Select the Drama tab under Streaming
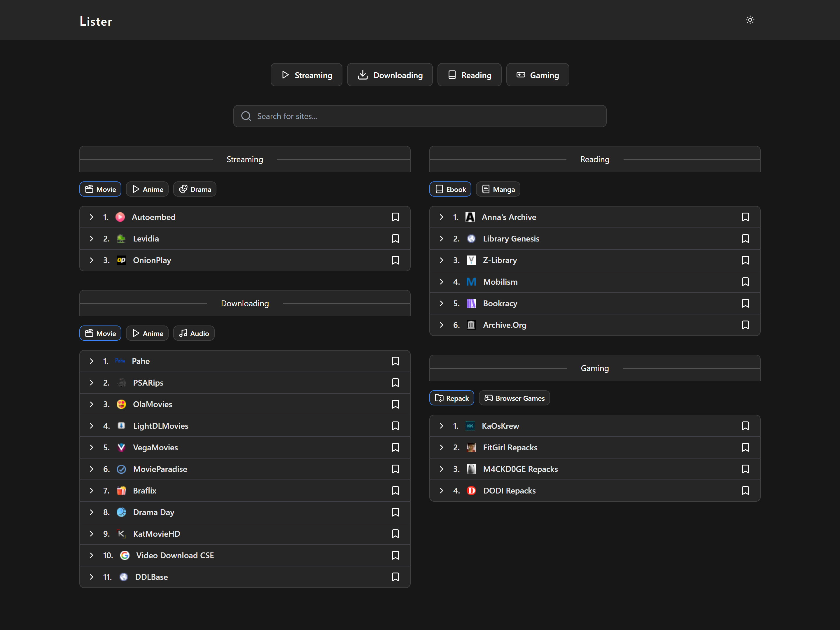840x630 pixels. tap(195, 189)
